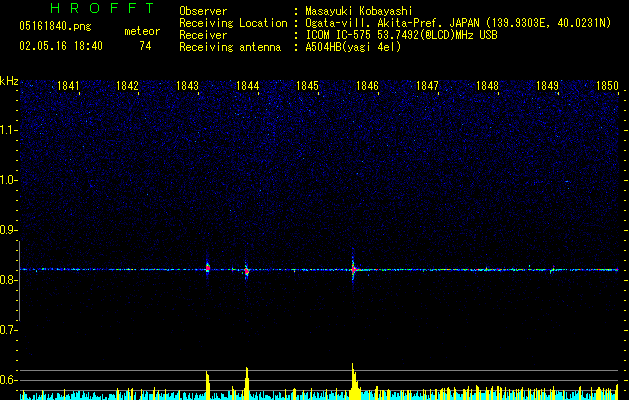Click the 1850 time marker
Screen dimensions: 629x400
(x=607, y=86)
